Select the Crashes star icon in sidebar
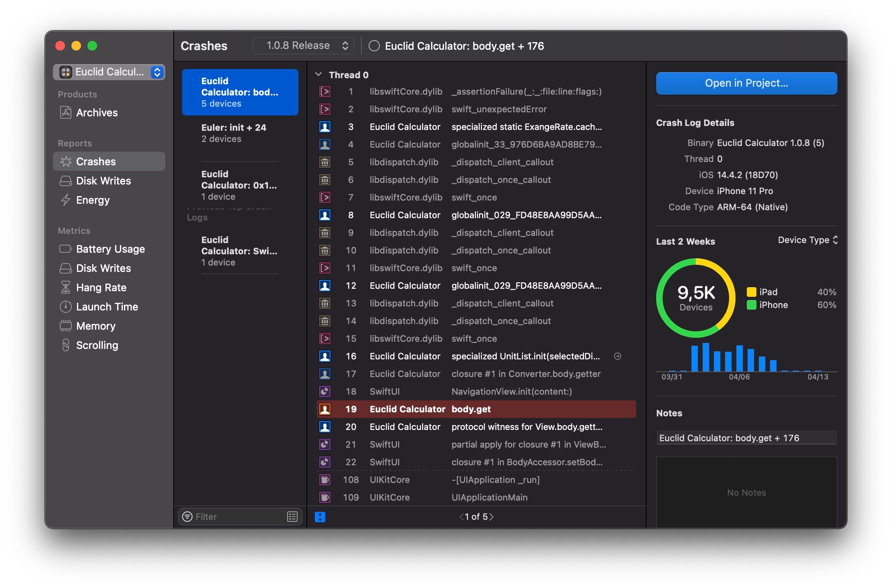892x588 pixels. [x=66, y=162]
